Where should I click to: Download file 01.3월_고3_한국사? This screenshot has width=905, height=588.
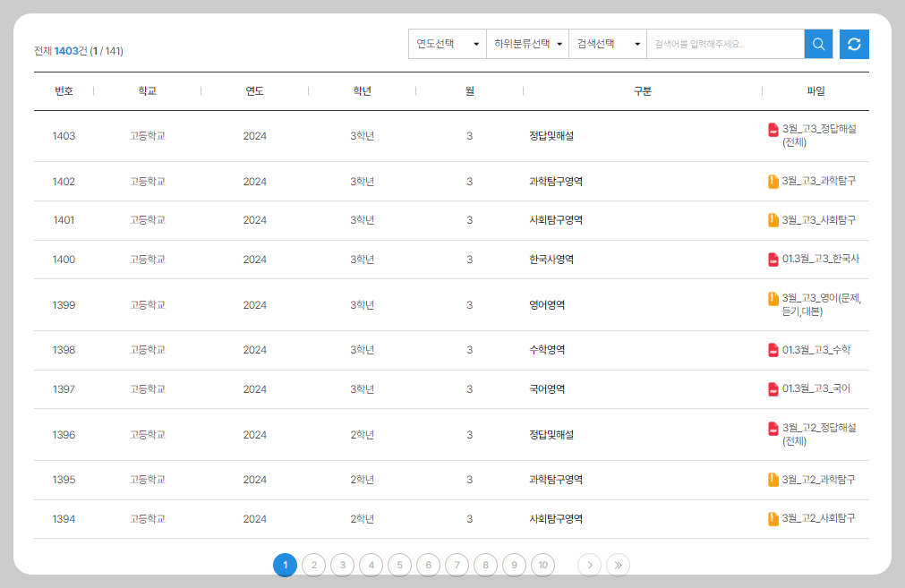(x=821, y=259)
